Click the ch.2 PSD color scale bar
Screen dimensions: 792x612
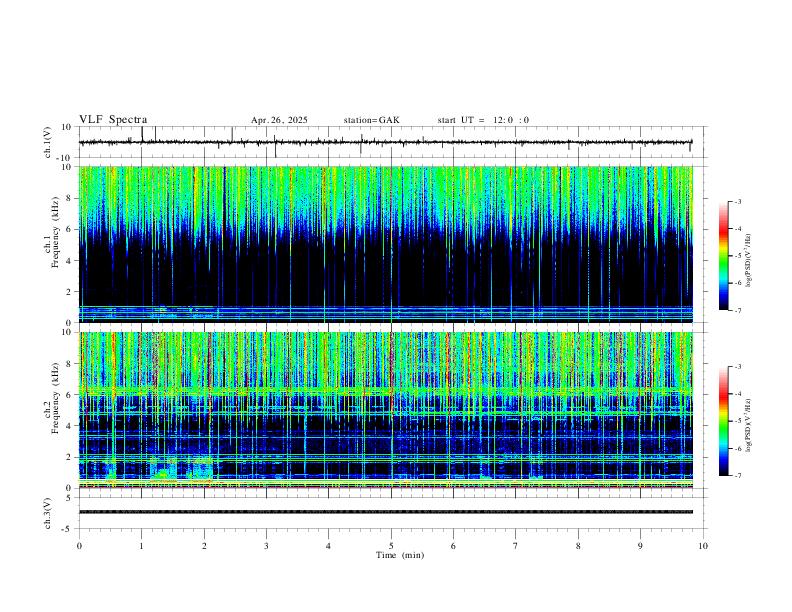723,421
